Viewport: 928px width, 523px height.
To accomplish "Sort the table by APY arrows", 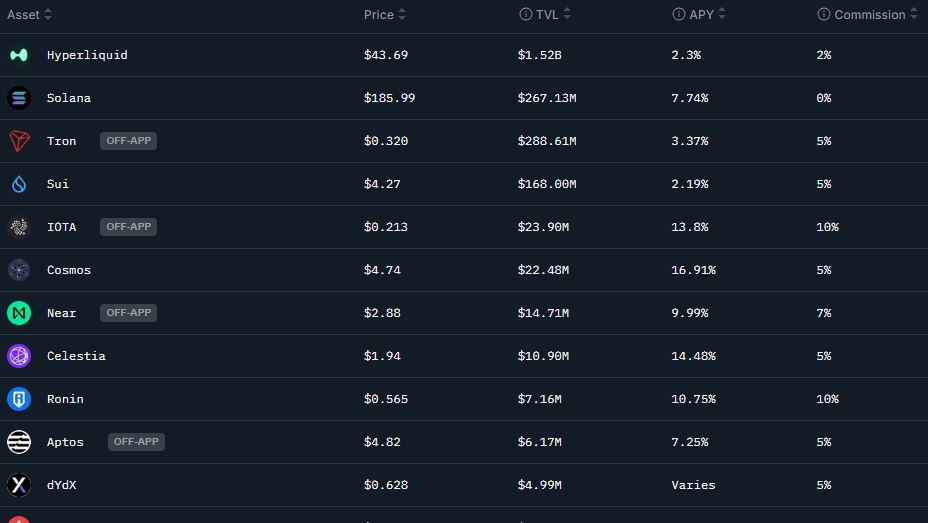I will (721, 14).
